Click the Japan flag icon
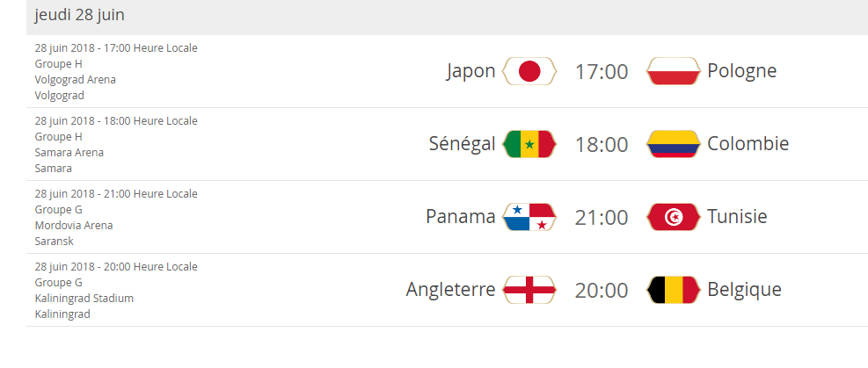868x368 pixels. coord(529,71)
